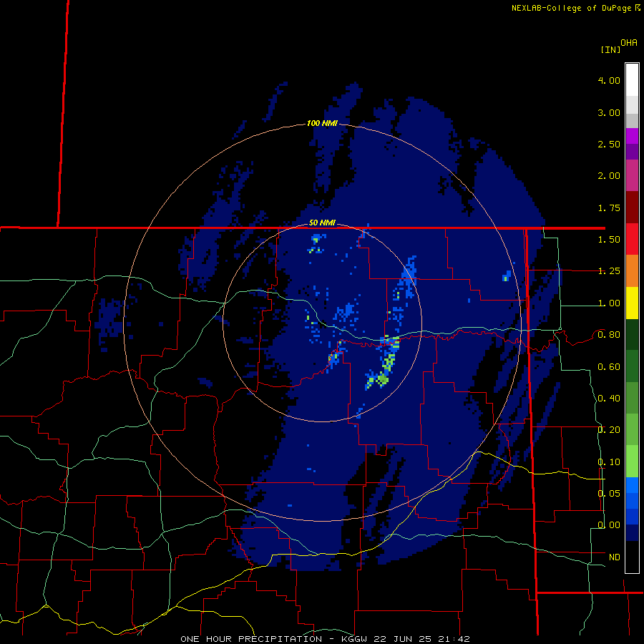644x644 pixels.
Task: Click the orange swatch in color scale
Action: point(632,271)
